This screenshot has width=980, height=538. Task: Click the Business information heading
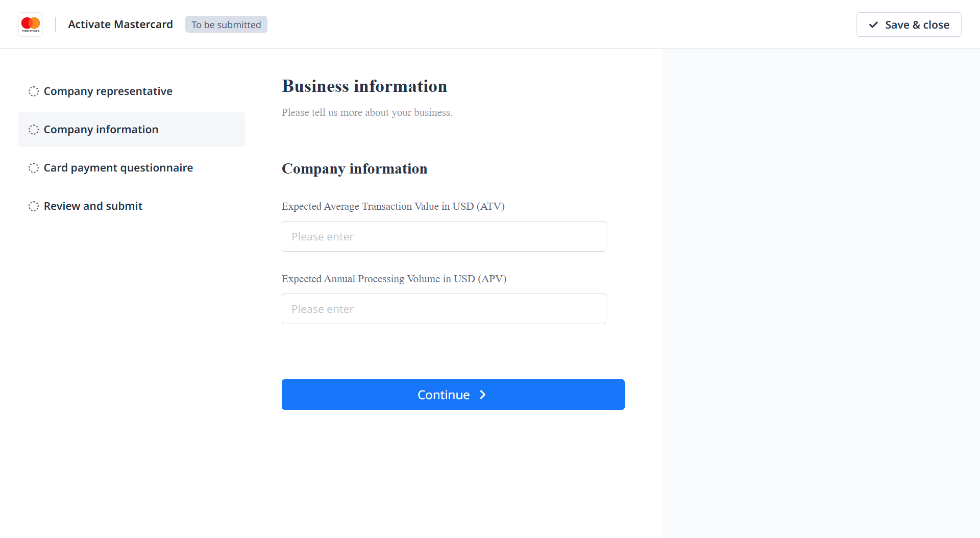pos(364,86)
